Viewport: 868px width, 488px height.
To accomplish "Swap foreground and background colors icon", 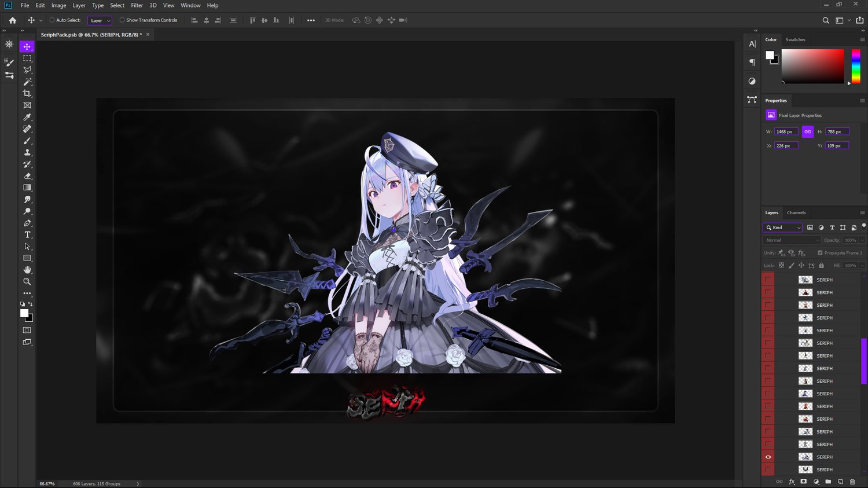I will (x=30, y=304).
